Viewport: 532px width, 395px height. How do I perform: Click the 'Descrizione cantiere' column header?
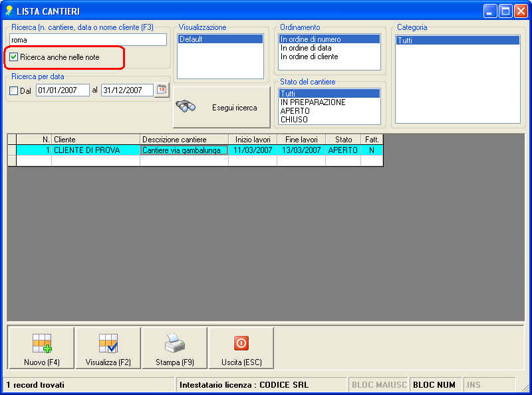pos(184,140)
